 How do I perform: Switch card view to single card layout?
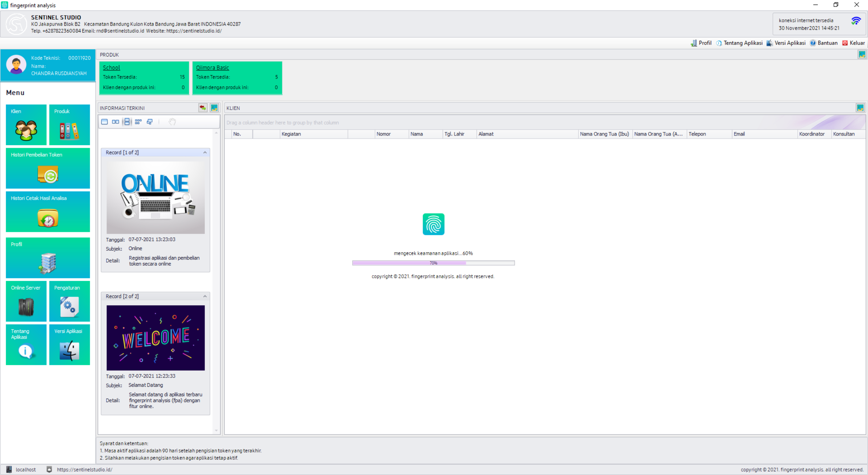(x=104, y=122)
